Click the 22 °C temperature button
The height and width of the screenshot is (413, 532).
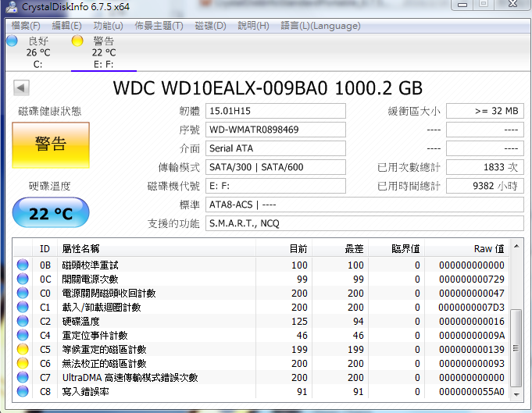click(51, 212)
